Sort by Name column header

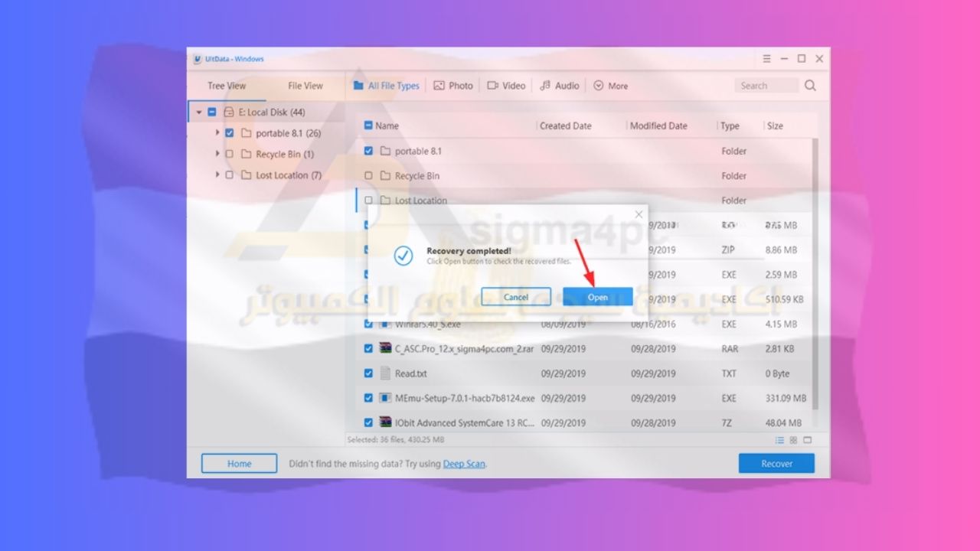(387, 126)
